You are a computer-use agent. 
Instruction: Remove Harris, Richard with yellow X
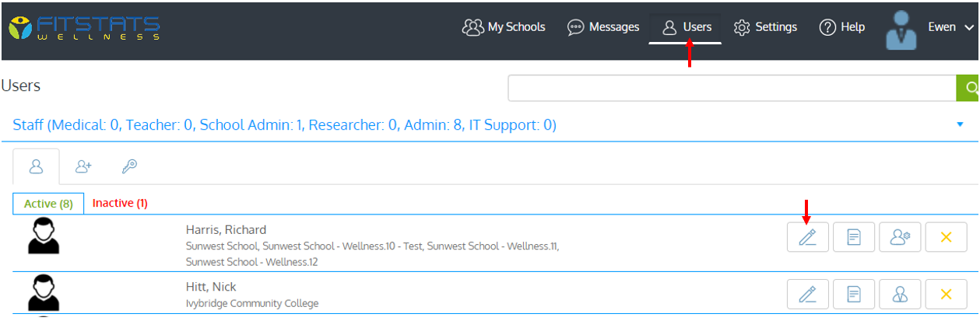(946, 237)
